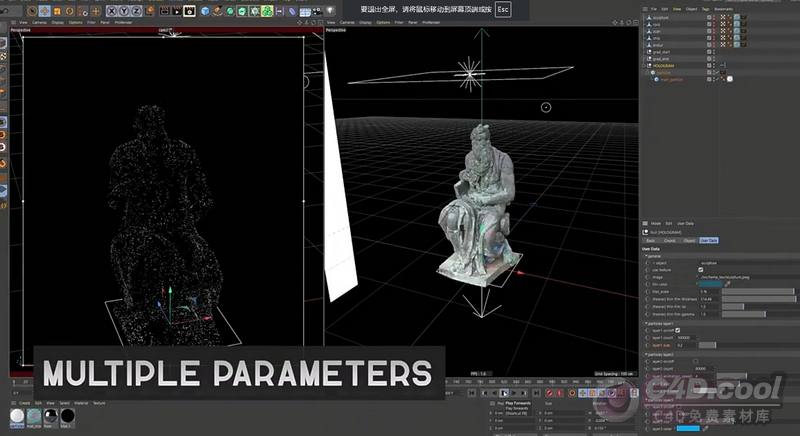Click the Esc key hint in fullscreen banner
This screenshot has width=800, height=436.
pos(503,9)
